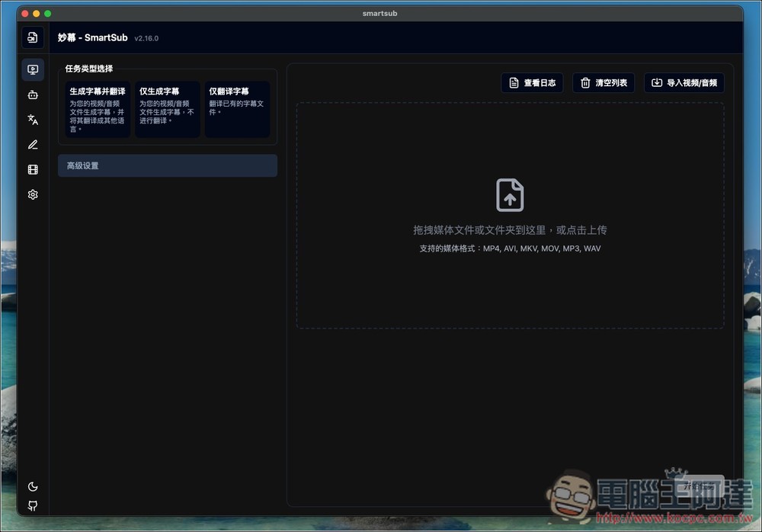Open the task screen sidebar icon
The width and height of the screenshot is (762, 532).
coord(33,69)
